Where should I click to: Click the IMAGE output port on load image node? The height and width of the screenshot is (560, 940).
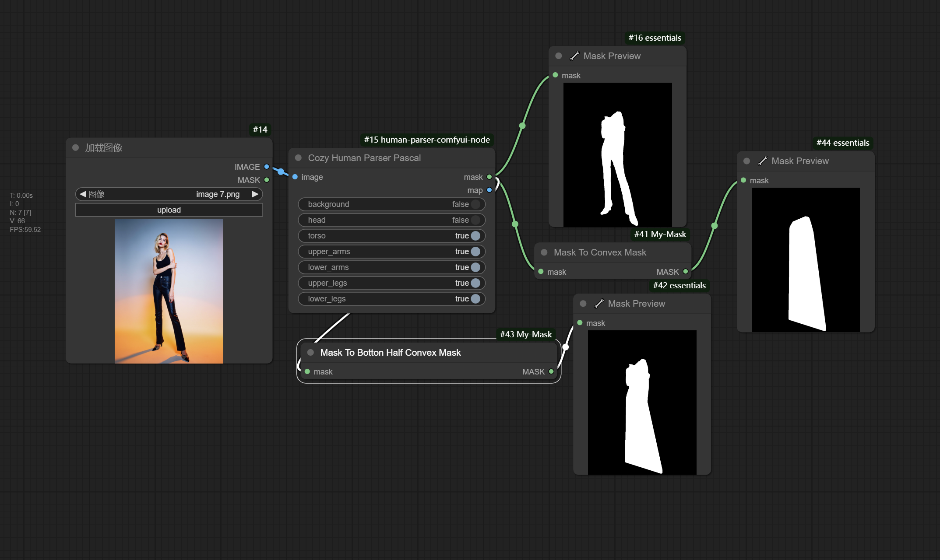pos(266,167)
